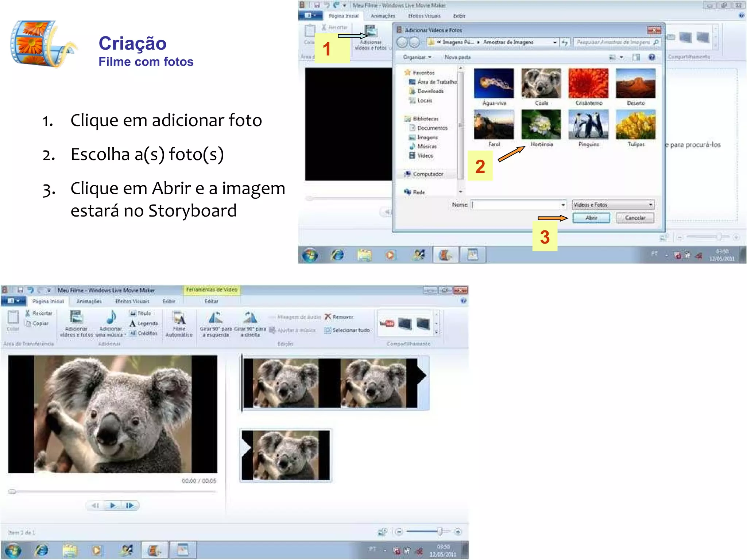Screen dimensions: 747x560
Task: Select Página Inicial tab in lower window
Action: pyautogui.click(x=48, y=302)
